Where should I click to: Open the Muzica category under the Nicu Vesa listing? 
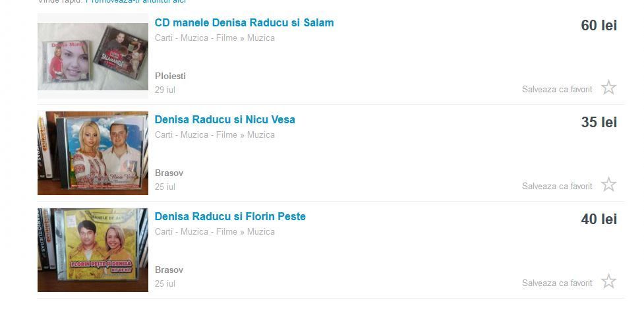coord(261,135)
